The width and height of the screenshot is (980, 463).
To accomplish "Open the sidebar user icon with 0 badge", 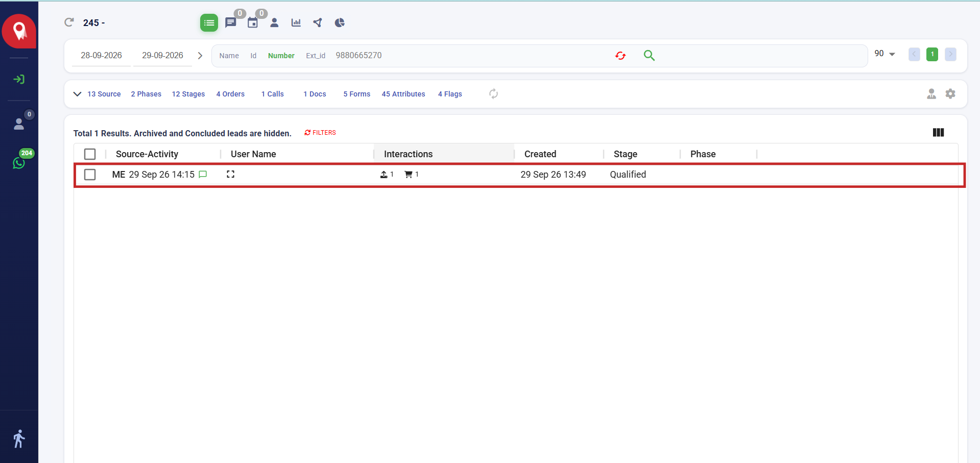I will coord(19,124).
